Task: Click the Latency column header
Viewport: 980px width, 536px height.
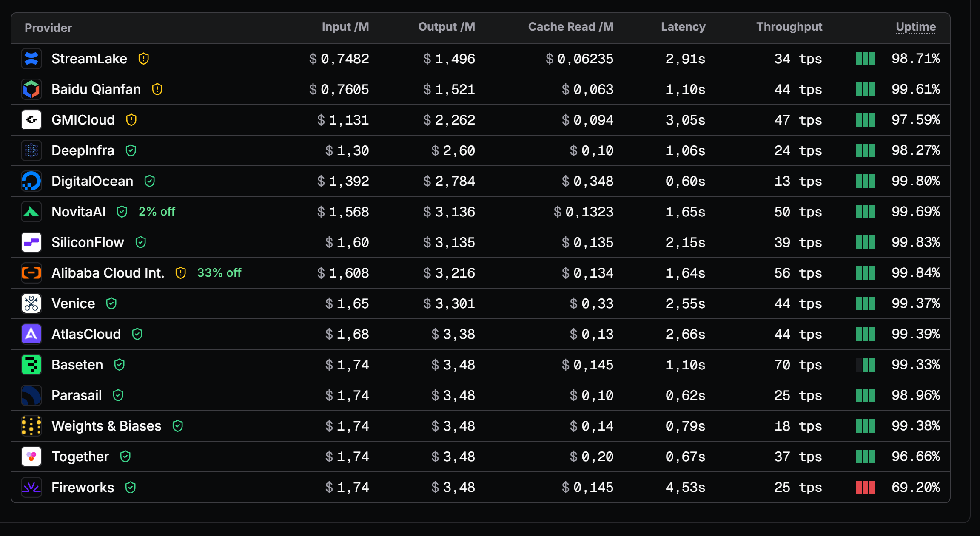Action: (x=683, y=27)
